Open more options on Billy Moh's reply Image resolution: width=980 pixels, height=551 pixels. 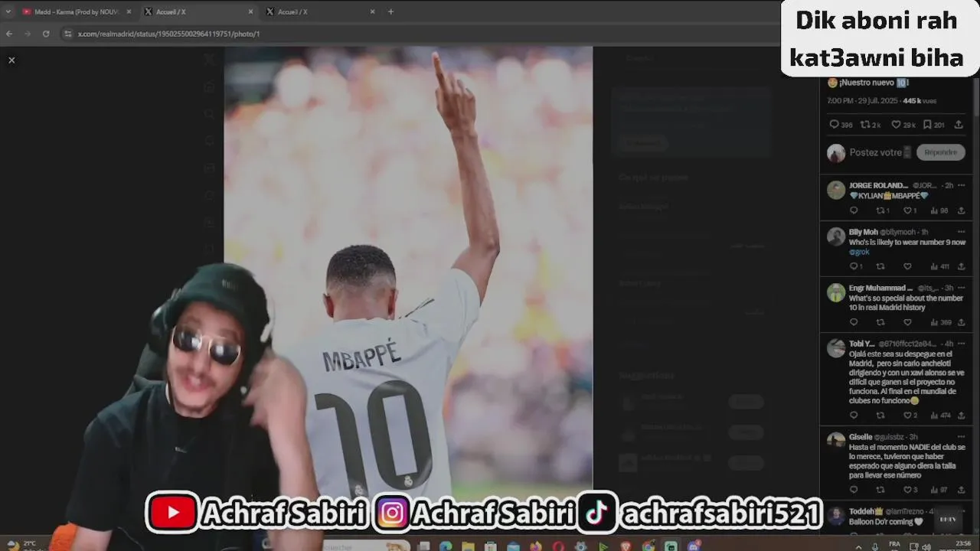click(961, 232)
